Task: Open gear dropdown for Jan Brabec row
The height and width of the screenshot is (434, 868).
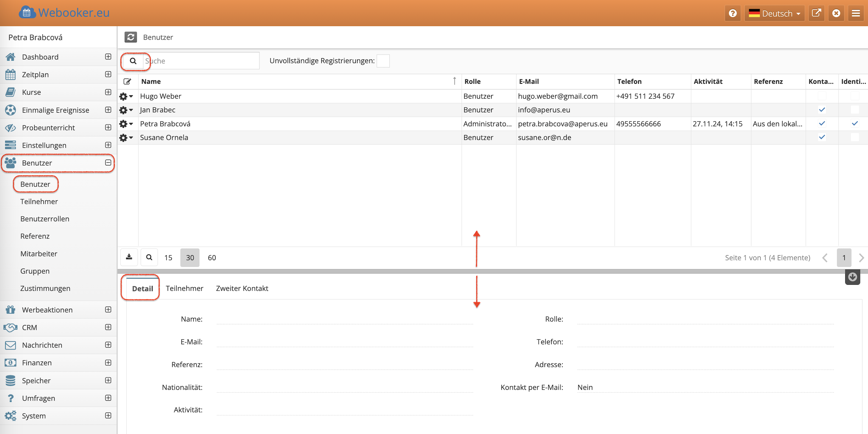Action: (126, 110)
